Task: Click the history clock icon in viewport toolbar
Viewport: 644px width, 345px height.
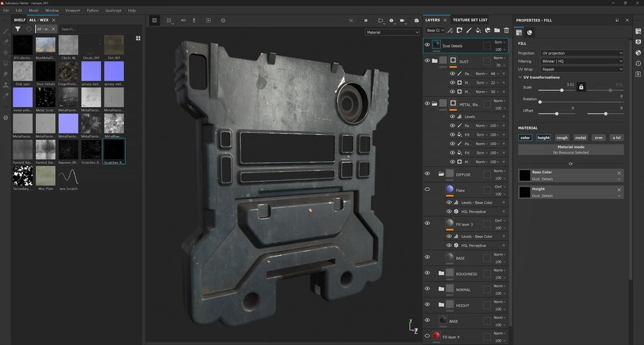Action: (223, 20)
